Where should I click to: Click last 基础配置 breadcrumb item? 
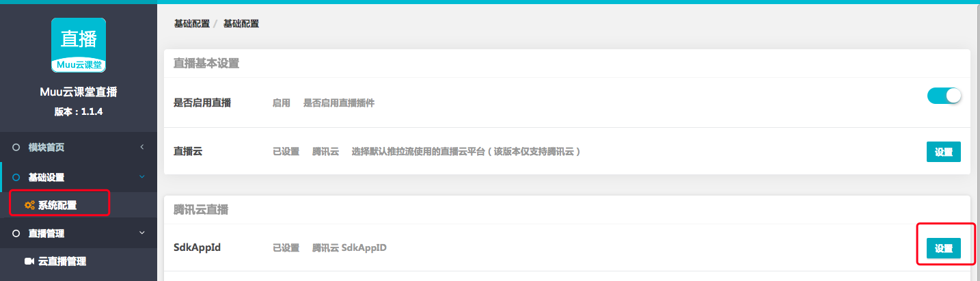click(241, 23)
